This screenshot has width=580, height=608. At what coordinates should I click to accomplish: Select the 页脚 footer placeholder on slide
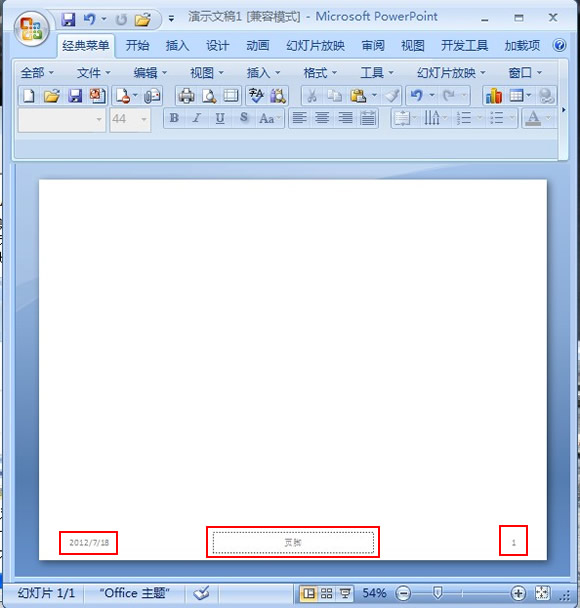click(293, 542)
